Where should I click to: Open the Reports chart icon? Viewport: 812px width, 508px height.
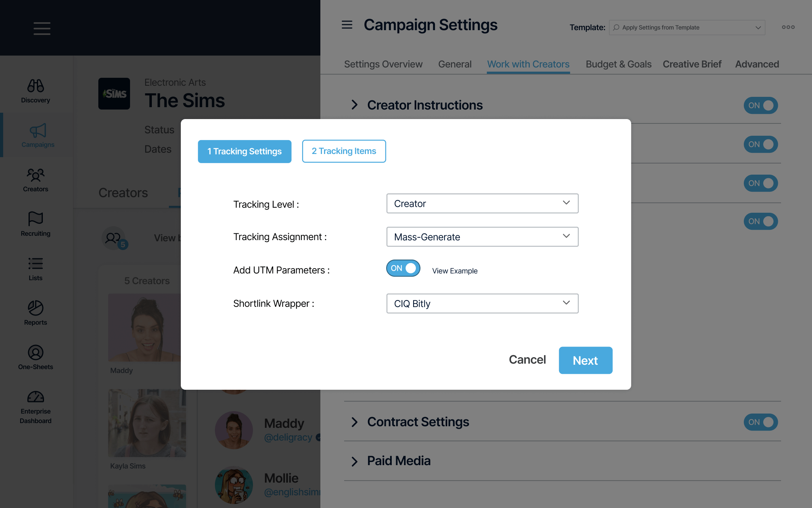click(x=36, y=308)
